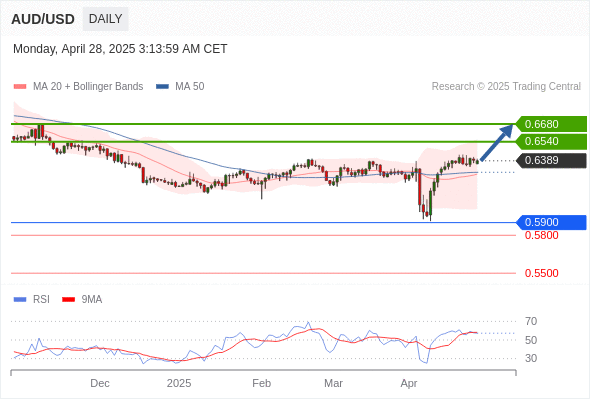Click the 'MA 50' legend label
The height and width of the screenshot is (400, 590).
[x=190, y=87]
